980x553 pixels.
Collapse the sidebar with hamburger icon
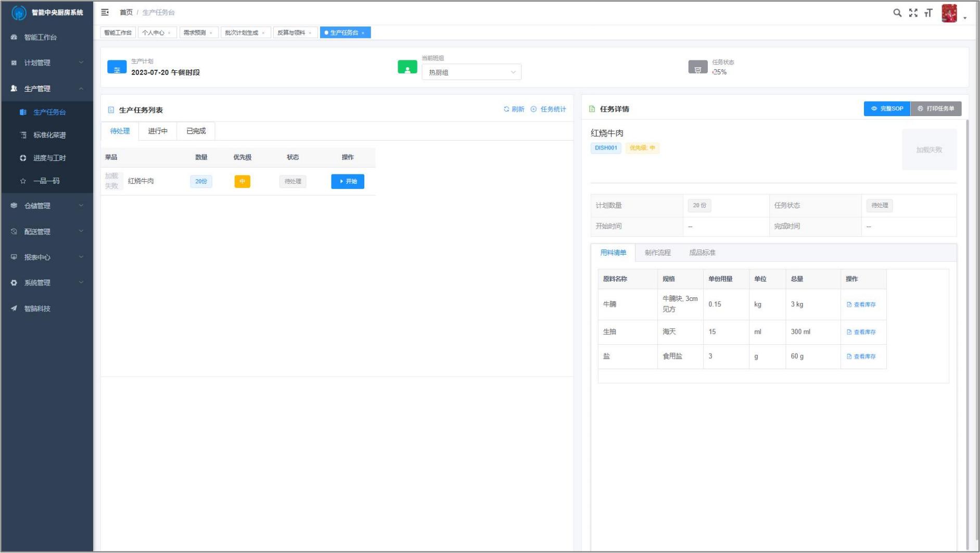[105, 12]
